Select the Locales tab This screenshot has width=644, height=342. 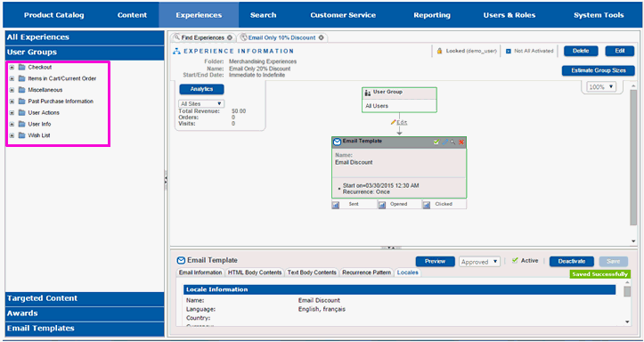(408, 273)
